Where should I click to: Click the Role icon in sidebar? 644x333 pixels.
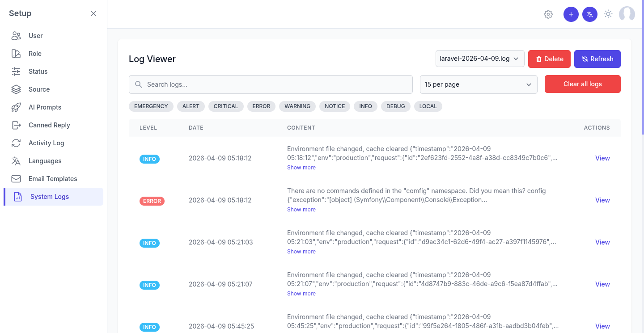tap(16, 54)
